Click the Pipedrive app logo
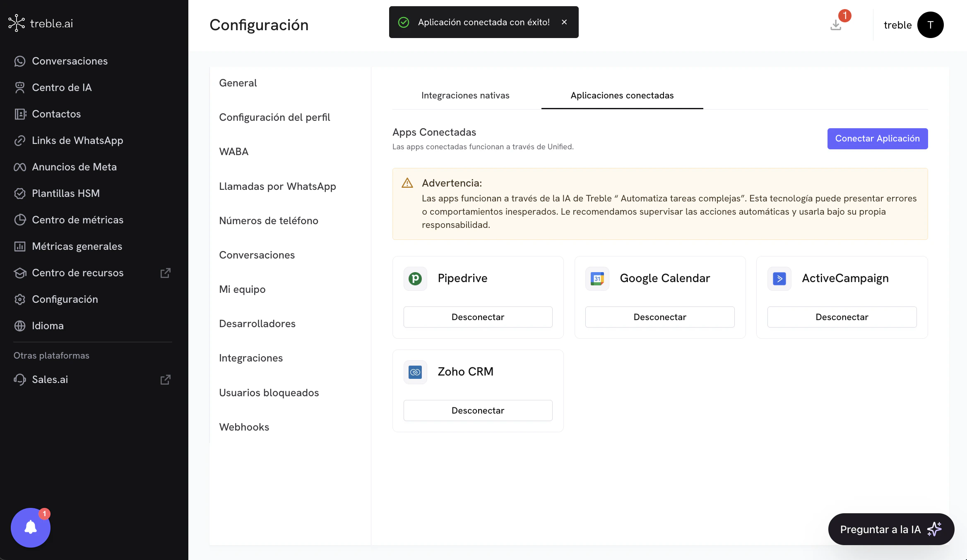Viewport: 967px width, 560px height. (x=415, y=278)
